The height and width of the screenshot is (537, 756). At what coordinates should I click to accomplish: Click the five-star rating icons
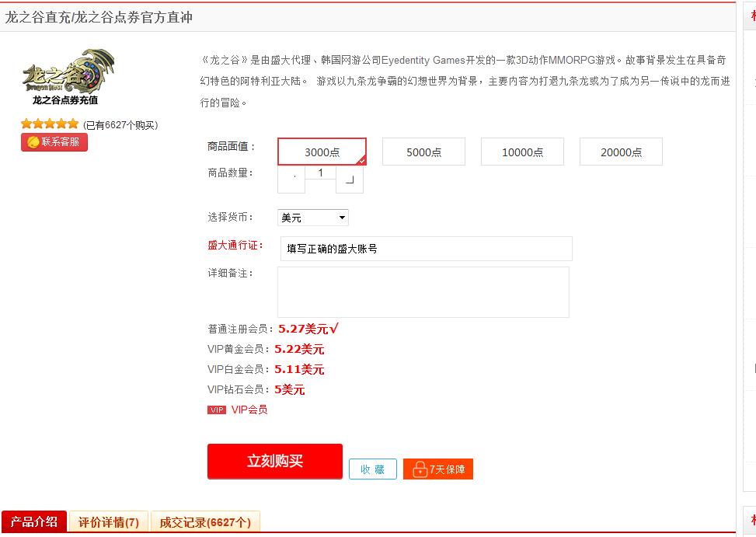pos(50,124)
